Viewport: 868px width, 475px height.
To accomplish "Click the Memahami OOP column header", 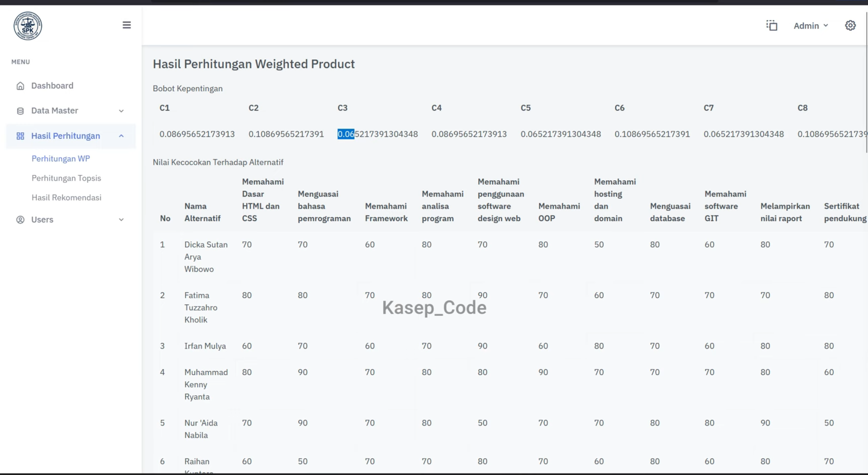I will tap(559, 212).
